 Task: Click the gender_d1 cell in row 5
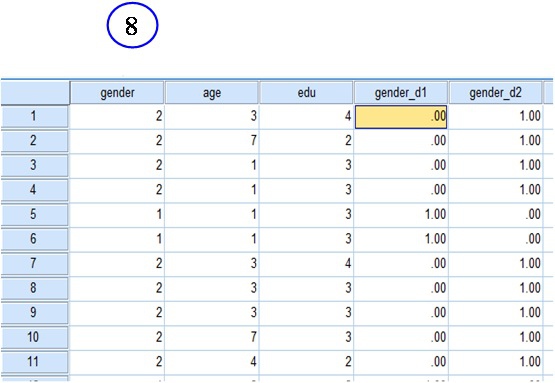pyautogui.click(x=401, y=215)
